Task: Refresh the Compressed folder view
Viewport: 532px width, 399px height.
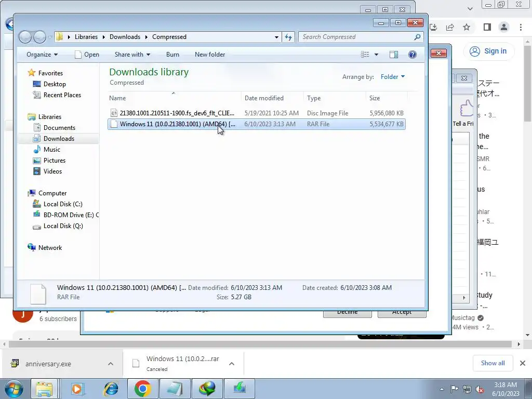Action: [288, 37]
